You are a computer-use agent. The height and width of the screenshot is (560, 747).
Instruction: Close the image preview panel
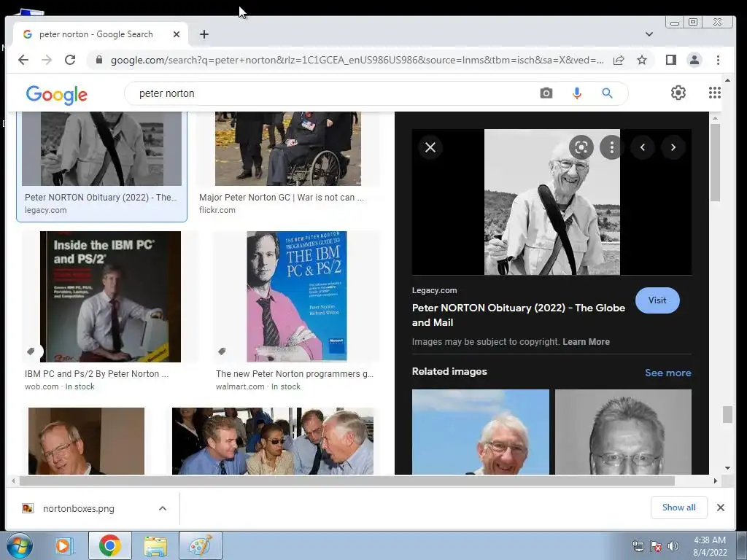click(430, 147)
